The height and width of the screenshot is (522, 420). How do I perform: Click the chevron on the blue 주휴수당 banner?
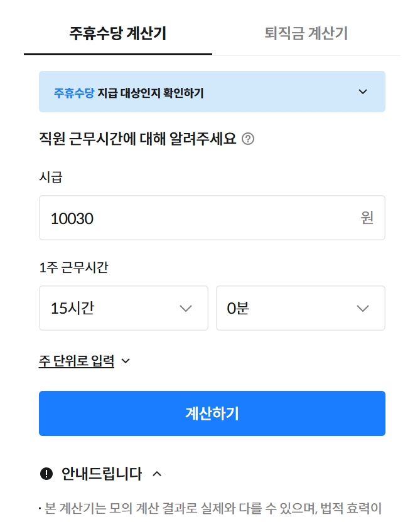[362, 92]
